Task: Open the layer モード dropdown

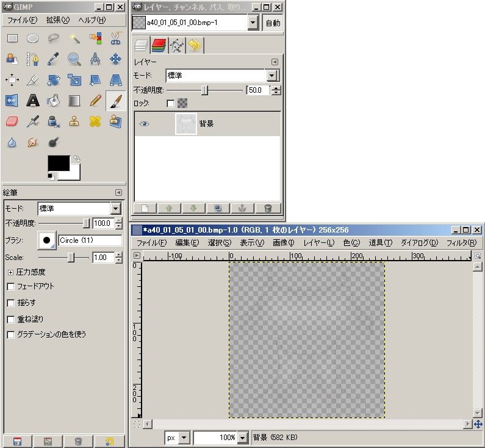Action: (x=273, y=76)
